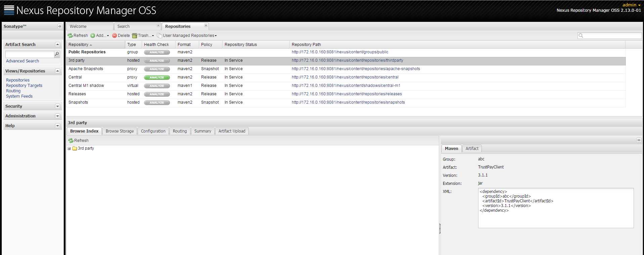Switch to the Maven details tab
The height and width of the screenshot is (255, 644).
451,149
